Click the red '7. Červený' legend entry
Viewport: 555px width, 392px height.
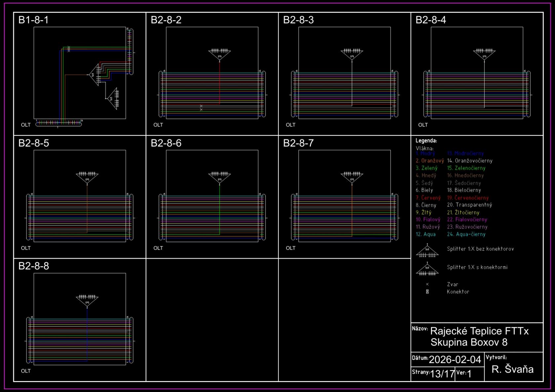click(428, 198)
